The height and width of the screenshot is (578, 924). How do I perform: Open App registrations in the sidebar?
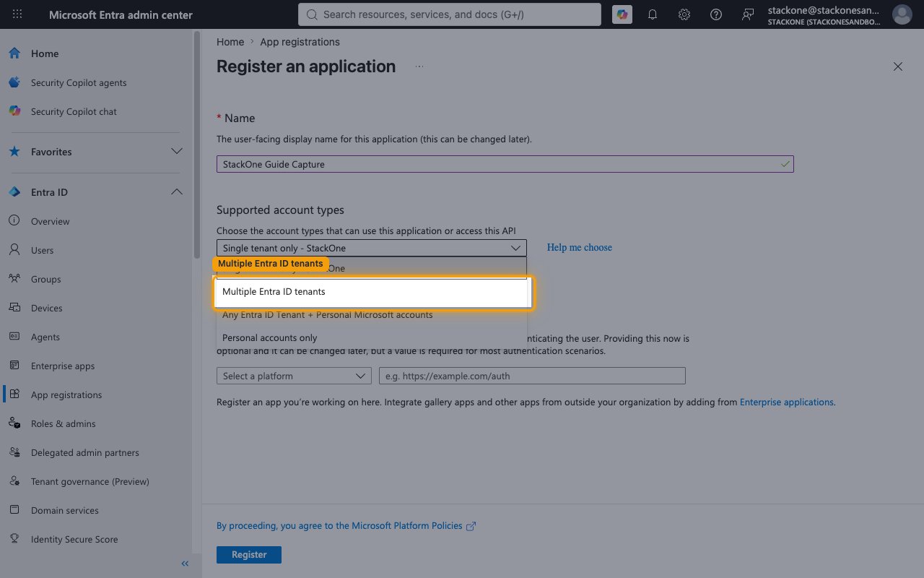[x=66, y=395]
